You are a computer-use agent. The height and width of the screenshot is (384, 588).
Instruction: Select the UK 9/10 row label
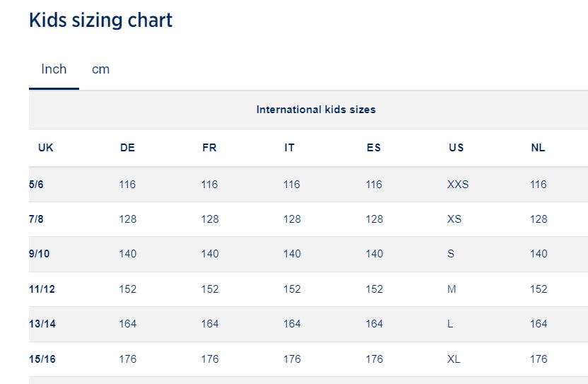tap(40, 254)
